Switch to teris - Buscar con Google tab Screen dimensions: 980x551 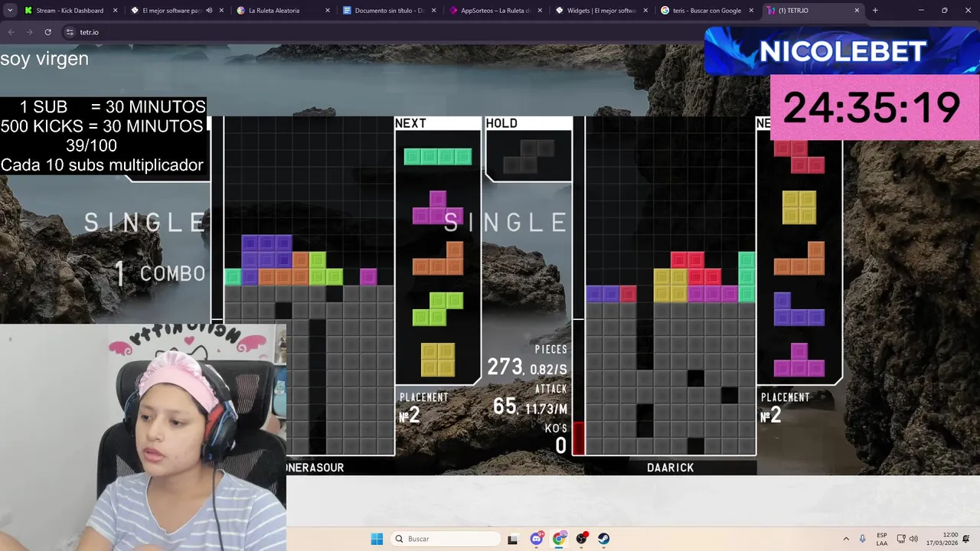(707, 11)
